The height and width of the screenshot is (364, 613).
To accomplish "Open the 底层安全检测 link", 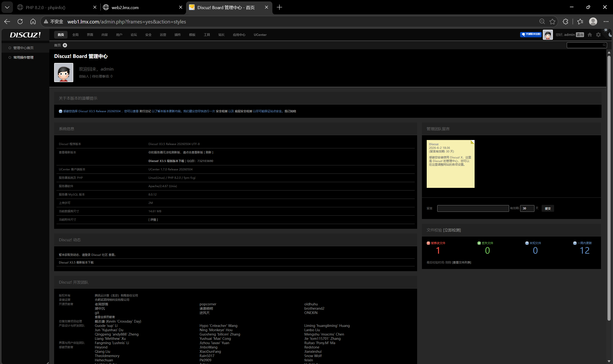I will (243, 111).
